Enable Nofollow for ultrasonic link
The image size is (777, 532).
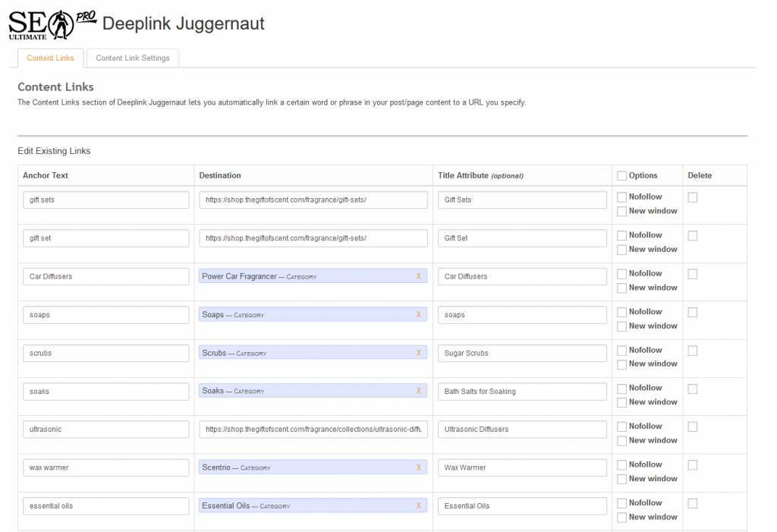pyautogui.click(x=622, y=427)
